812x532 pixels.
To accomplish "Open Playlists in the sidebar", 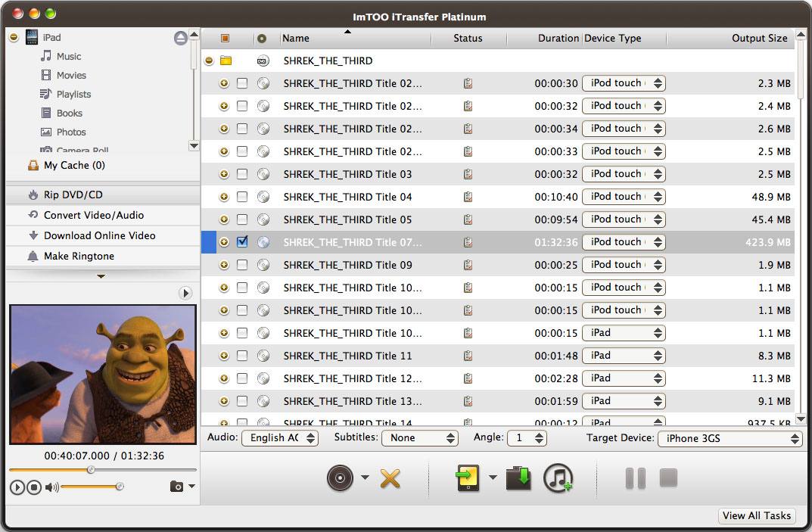I will coord(73,95).
